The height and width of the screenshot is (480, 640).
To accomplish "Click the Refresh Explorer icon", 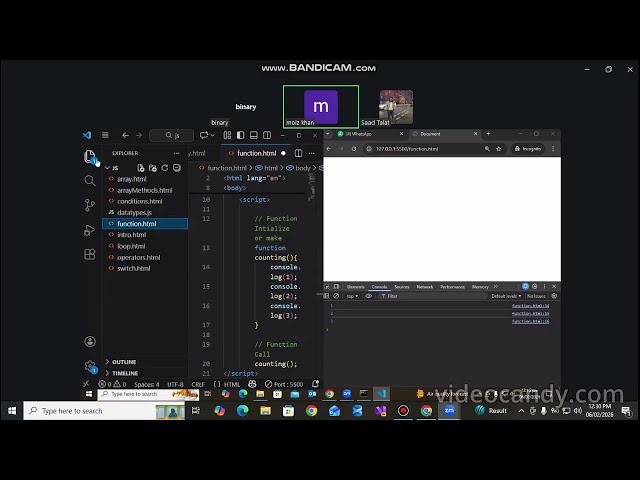I will coord(167,168).
